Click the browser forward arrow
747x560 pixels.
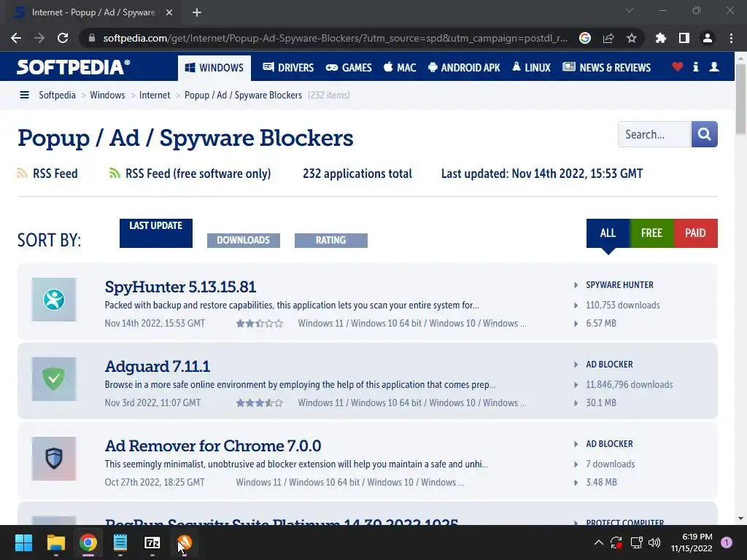[39, 38]
